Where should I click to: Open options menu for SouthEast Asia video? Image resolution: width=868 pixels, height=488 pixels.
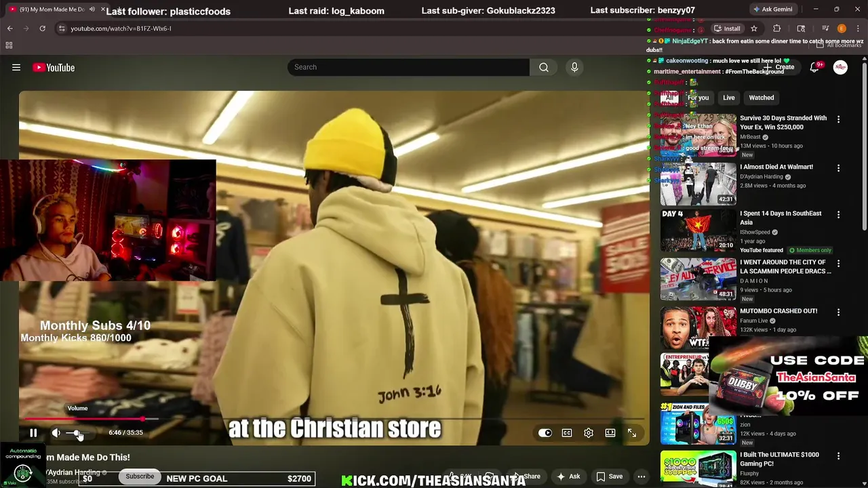[x=838, y=215]
